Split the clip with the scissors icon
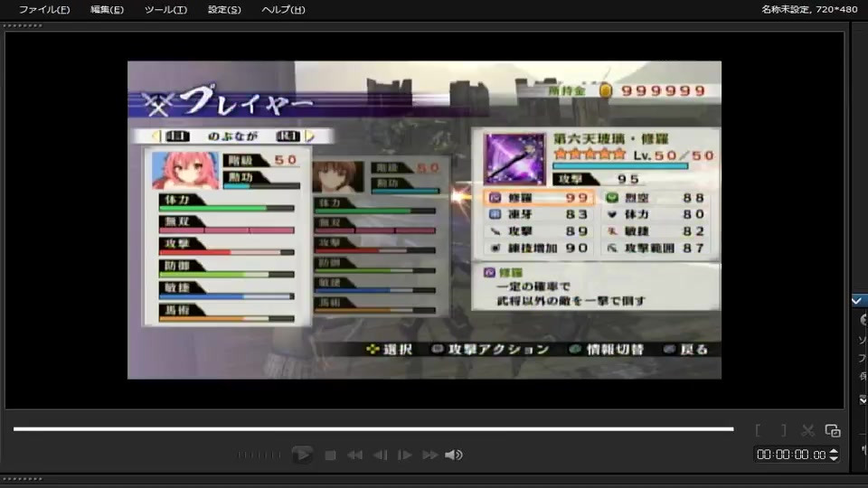 (807, 430)
